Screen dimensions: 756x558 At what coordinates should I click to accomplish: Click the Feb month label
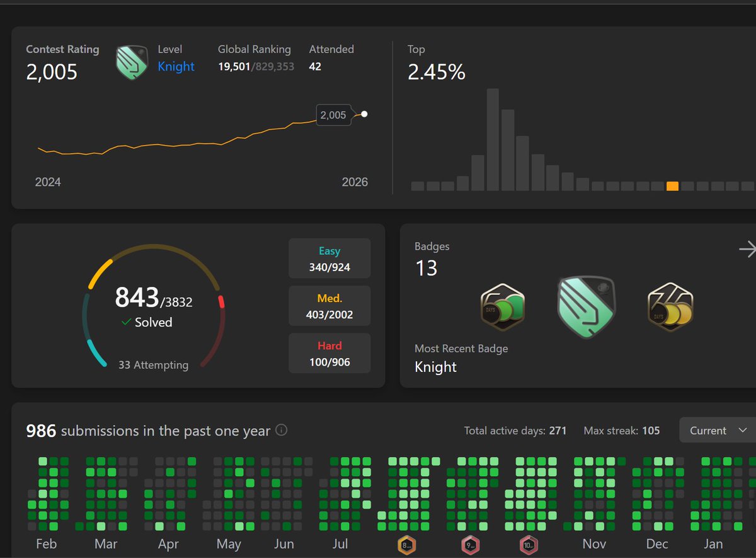[x=46, y=543]
